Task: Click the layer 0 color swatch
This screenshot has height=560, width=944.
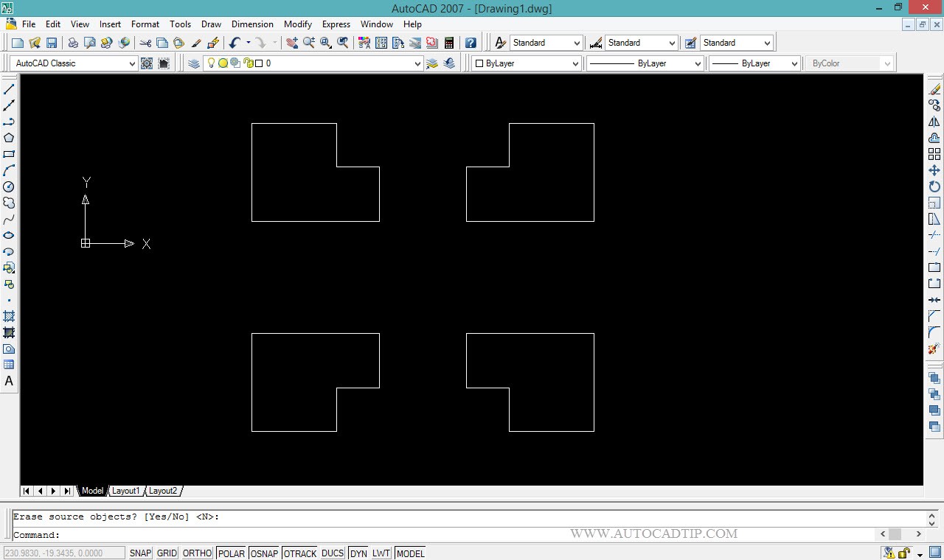Action: (259, 63)
